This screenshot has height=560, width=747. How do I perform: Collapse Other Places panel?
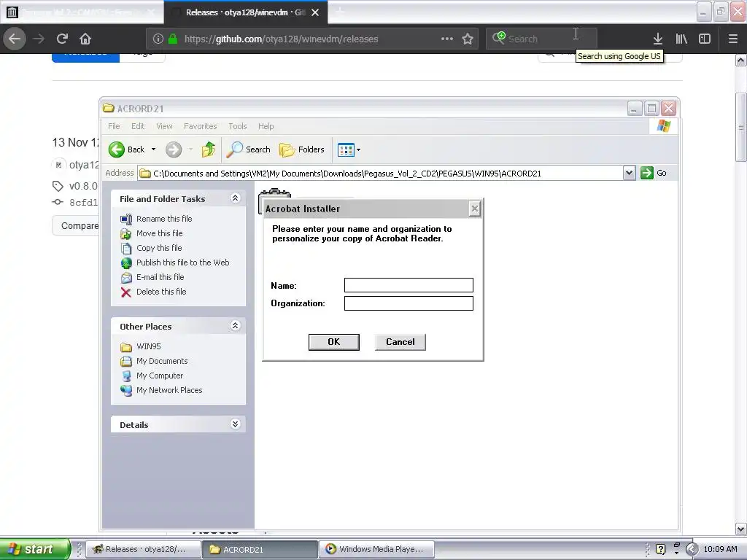235,326
